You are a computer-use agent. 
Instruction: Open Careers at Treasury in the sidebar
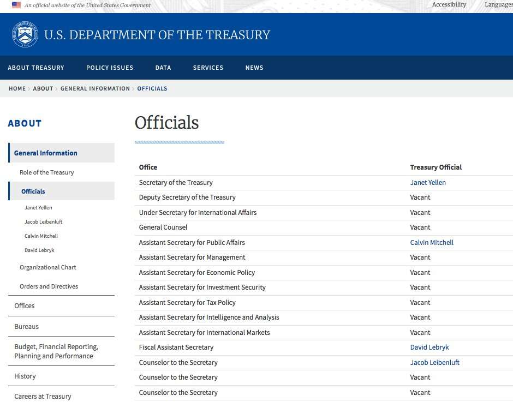(x=43, y=397)
